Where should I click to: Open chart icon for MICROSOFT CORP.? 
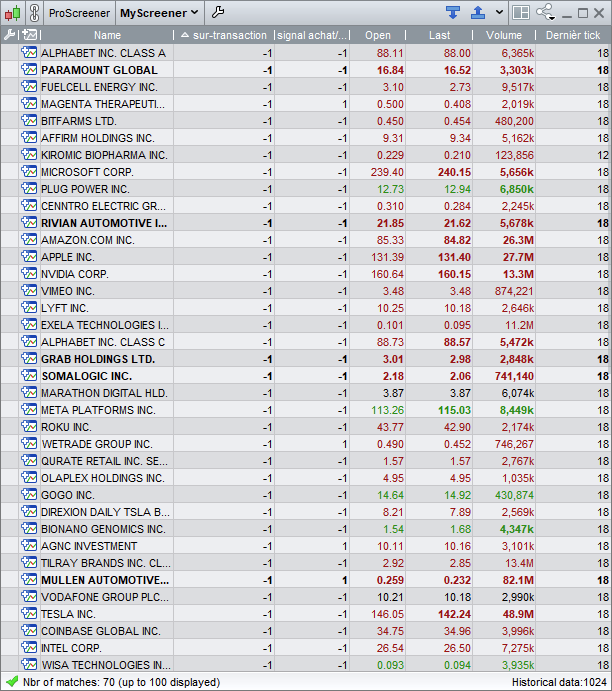coord(29,171)
